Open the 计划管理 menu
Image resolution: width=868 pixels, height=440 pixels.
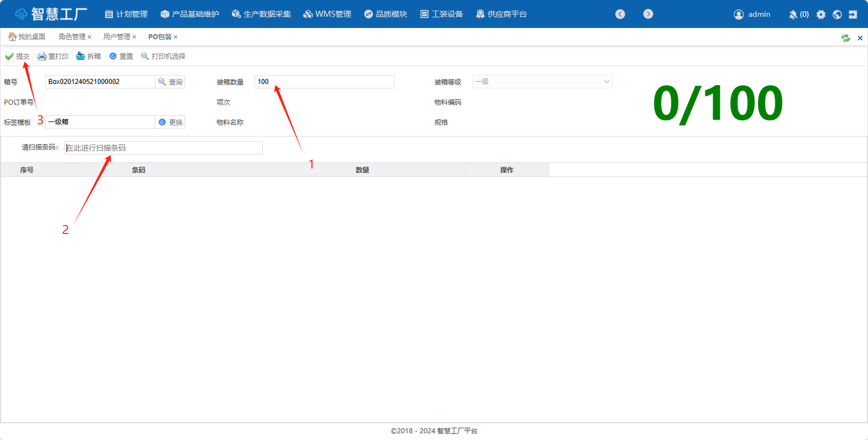click(x=126, y=14)
